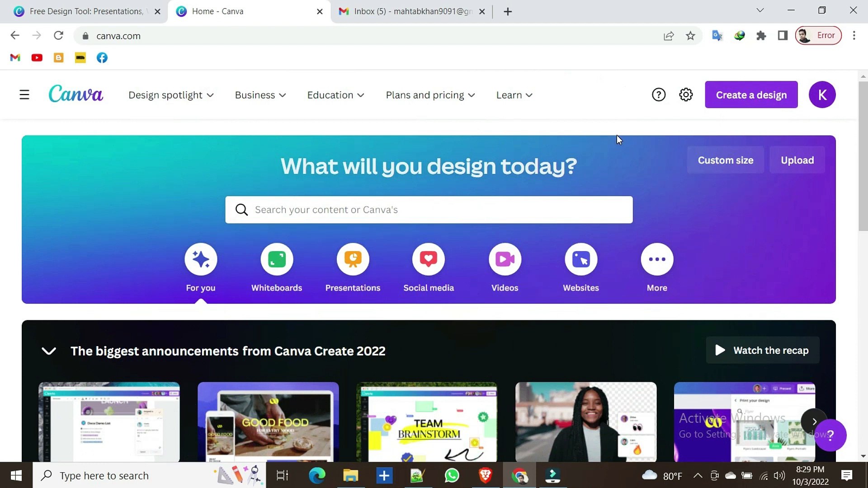This screenshot has width=868, height=488.
Task: Click the Custom size button
Action: pyautogui.click(x=725, y=160)
